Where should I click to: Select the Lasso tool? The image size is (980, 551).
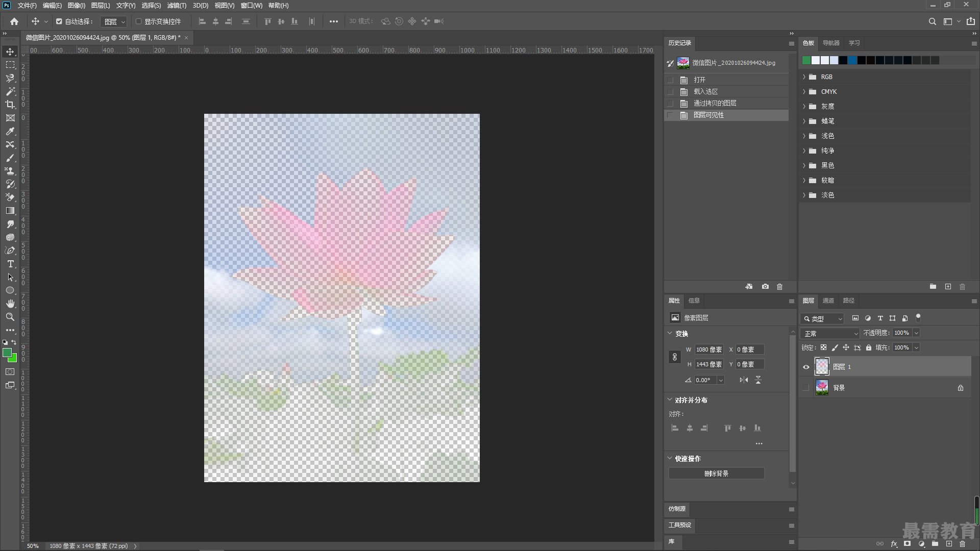click(x=10, y=78)
